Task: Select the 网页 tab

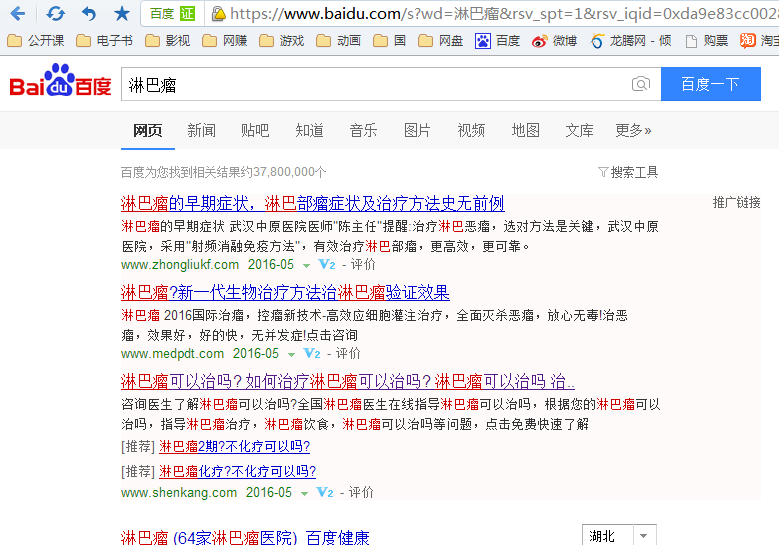Action: (x=148, y=130)
